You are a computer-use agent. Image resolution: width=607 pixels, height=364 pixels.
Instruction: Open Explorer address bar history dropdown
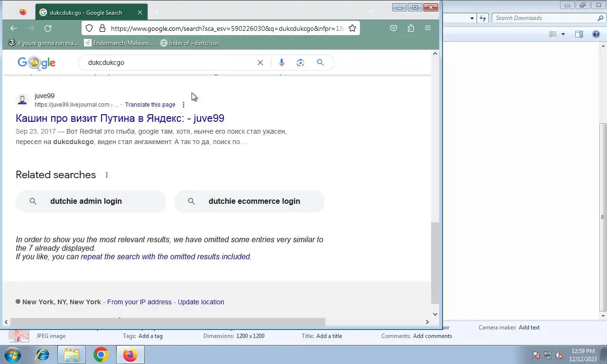point(472,18)
